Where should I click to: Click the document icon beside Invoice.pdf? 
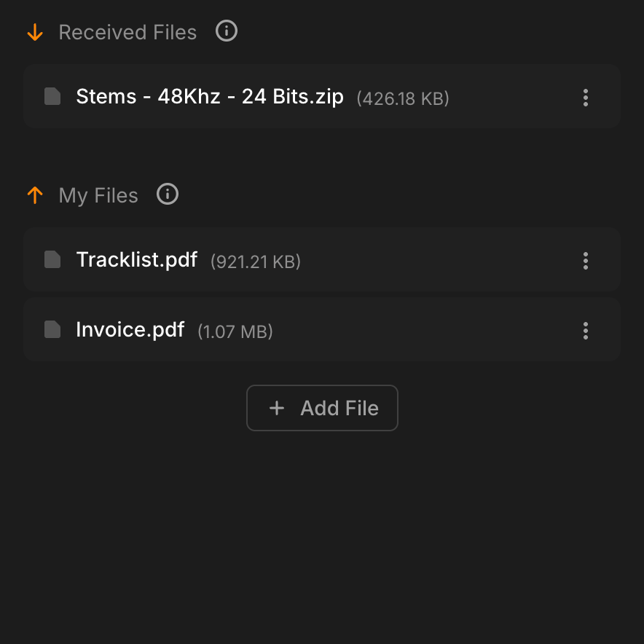(52, 329)
